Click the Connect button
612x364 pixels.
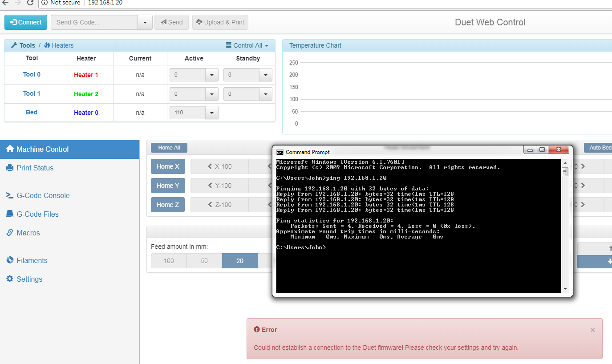(x=26, y=22)
